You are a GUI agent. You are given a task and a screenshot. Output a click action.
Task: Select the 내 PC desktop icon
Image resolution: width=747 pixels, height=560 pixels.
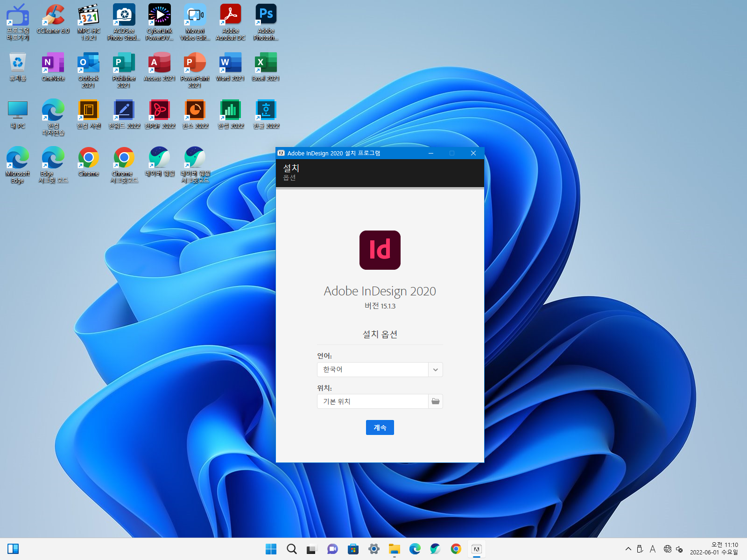coord(18,114)
